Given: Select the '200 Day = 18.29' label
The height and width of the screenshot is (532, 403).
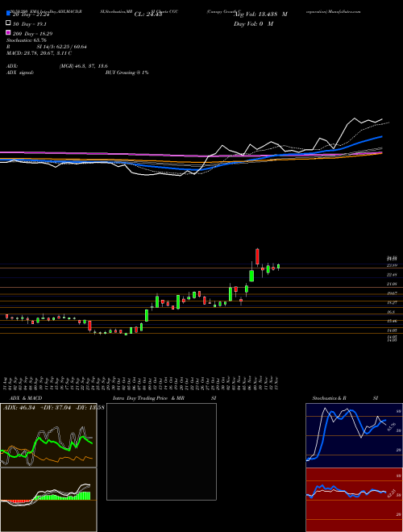Looking at the screenshot, I should tap(33, 34).
